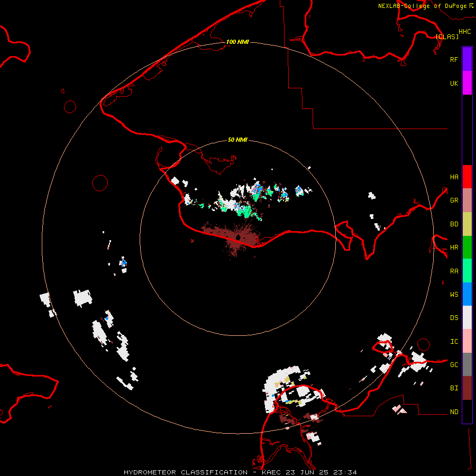Screen dimensions: 476x476
Task: Select the GR legend color block
Action: 467,200
